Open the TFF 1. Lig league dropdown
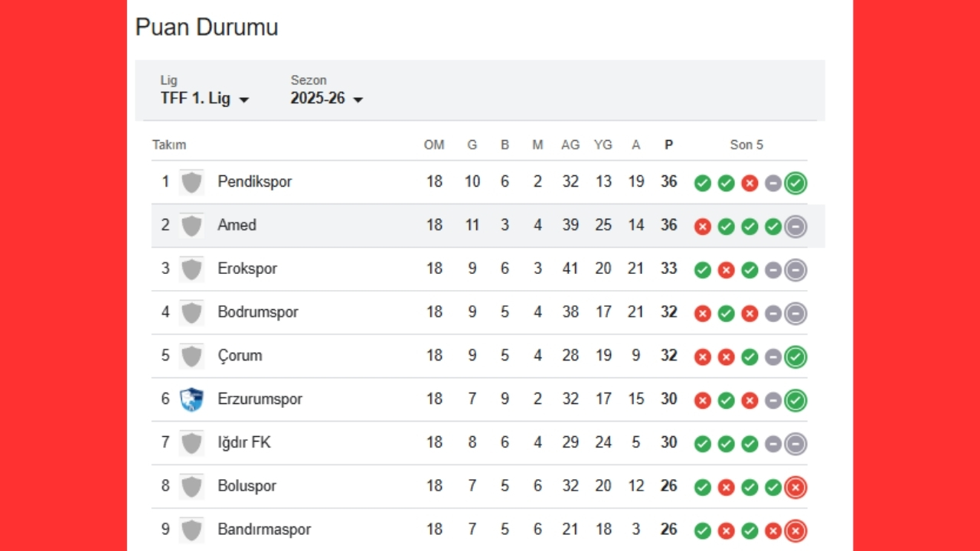The image size is (980, 551). pyautogui.click(x=204, y=99)
